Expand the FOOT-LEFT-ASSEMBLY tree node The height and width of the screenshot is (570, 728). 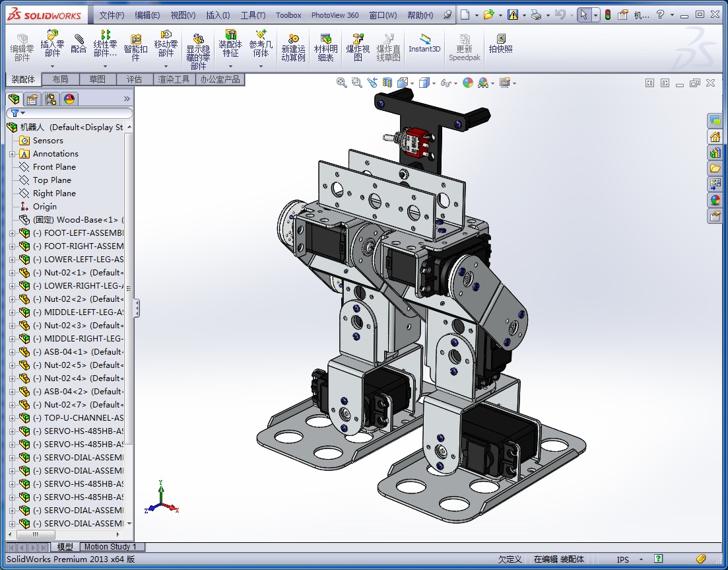pos(12,233)
